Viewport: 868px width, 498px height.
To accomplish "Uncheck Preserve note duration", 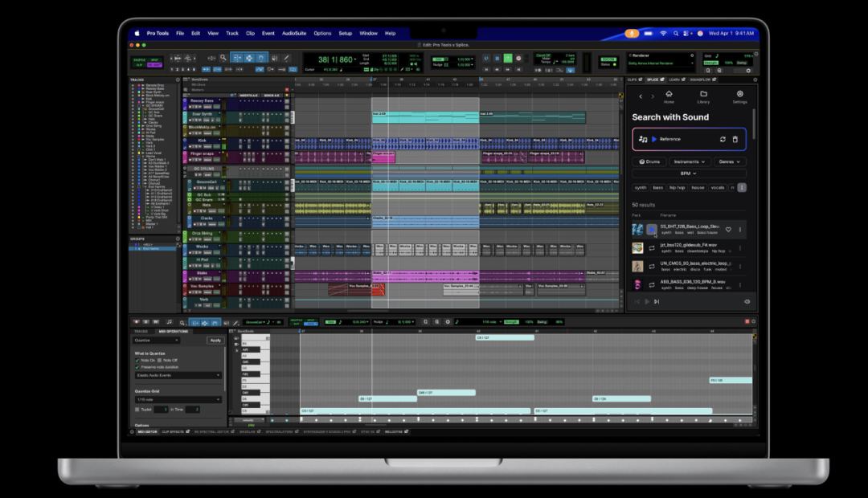I will (137, 367).
